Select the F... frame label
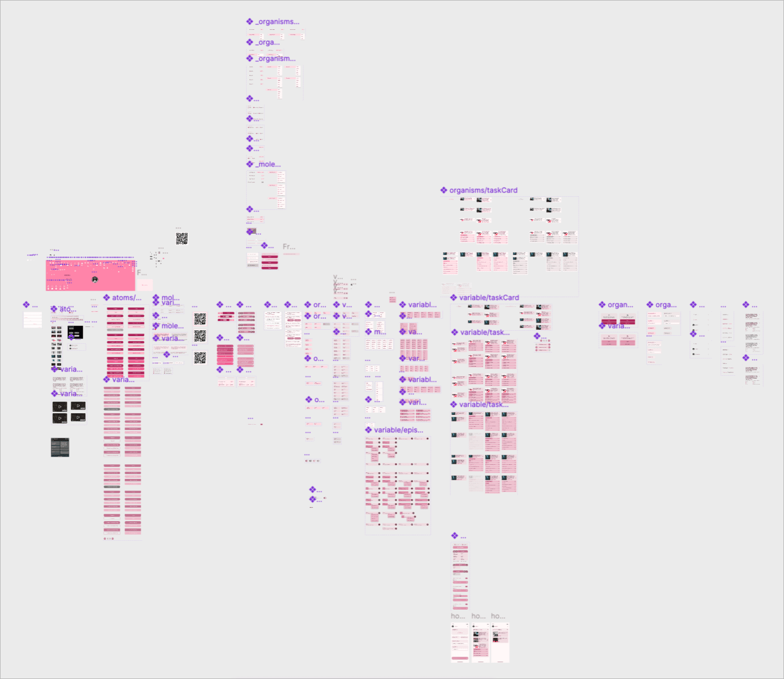 tap(141, 273)
